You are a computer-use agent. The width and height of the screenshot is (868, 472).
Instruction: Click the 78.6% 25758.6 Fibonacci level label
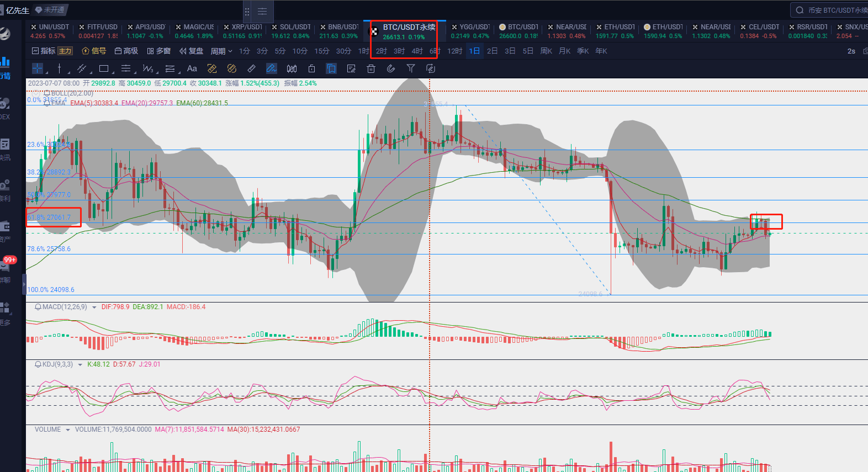pyautogui.click(x=49, y=249)
